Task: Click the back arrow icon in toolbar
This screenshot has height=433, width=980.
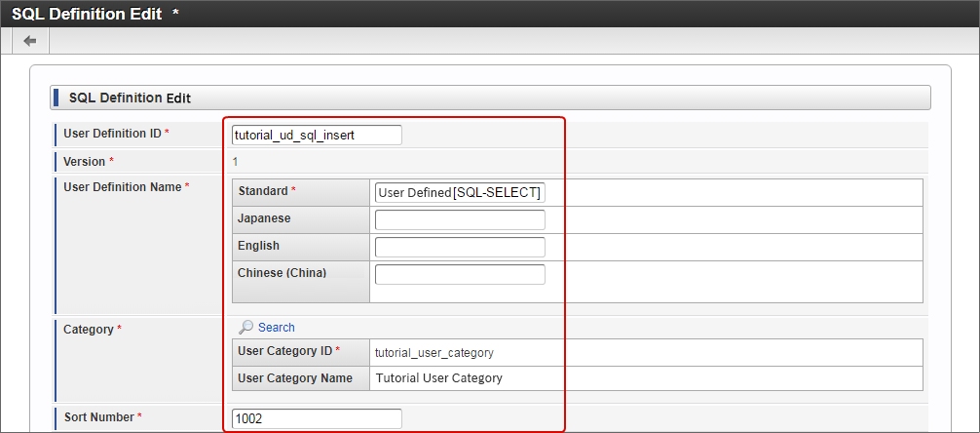Action: point(30,41)
